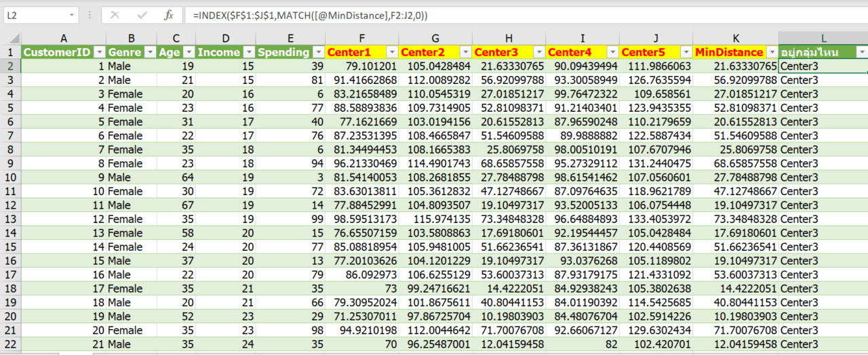Click cell with value 14.4222051 in column H
The image size is (868, 355).
pyautogui.click(x=509, y=289)
